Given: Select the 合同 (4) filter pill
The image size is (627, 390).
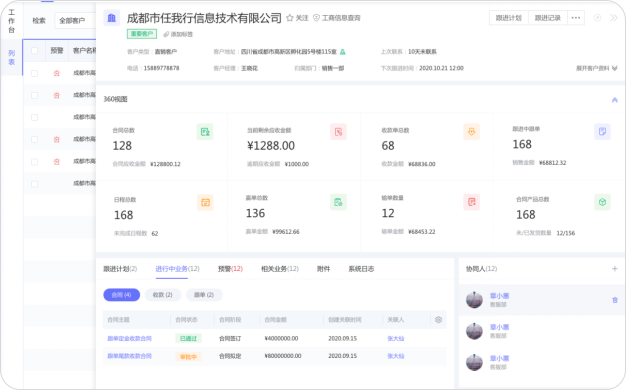Looking at the screenshot, I should tap(122, 295).
